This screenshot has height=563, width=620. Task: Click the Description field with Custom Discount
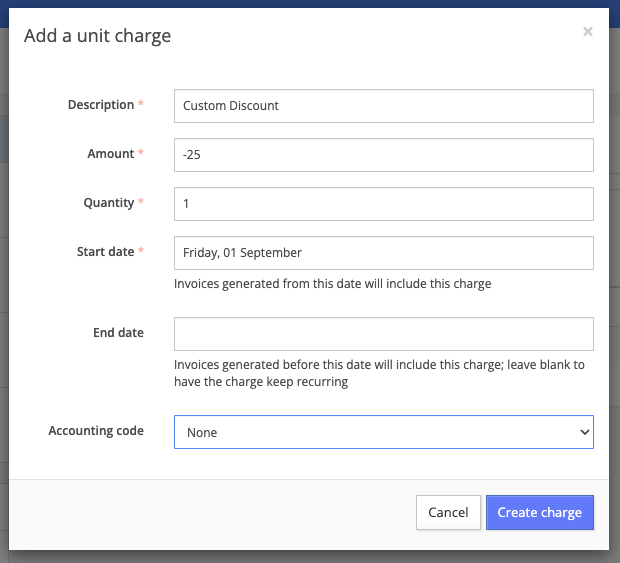point(384,106)
